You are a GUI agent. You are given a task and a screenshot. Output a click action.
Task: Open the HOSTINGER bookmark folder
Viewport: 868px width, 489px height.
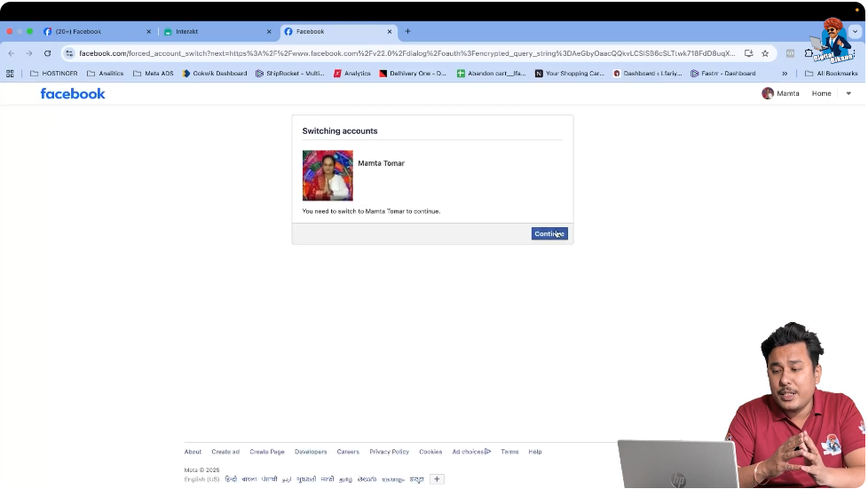pos(54,73)
